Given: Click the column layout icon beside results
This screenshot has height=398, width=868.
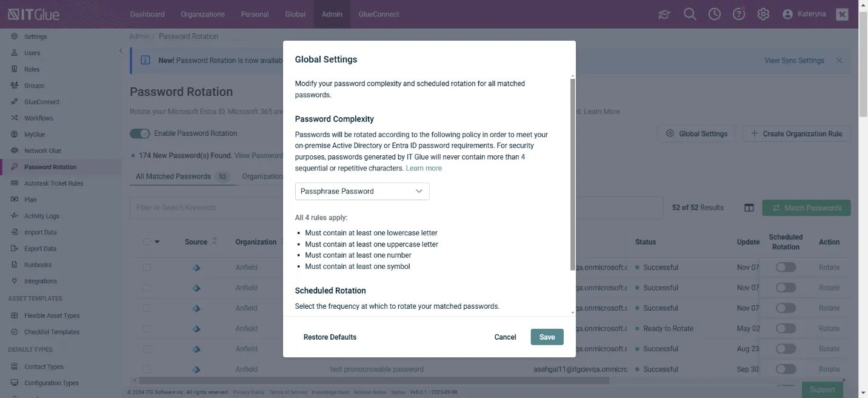Looking at the screenshot, I should (749, 207).
